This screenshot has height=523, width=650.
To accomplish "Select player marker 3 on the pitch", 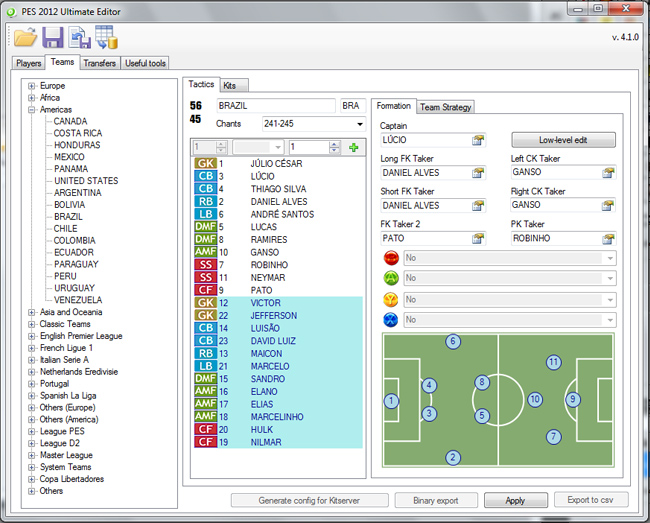I will pyautogui.click(x=429, y=413).
